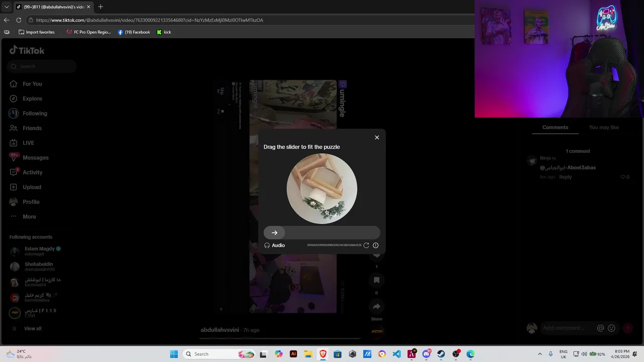Click the browser address bar

(249, 20)
